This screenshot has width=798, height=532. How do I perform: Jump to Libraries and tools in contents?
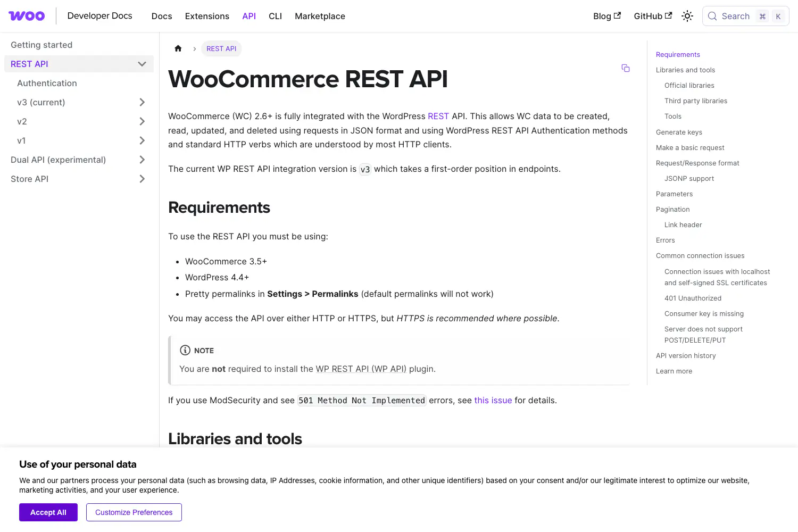point(685,70)
